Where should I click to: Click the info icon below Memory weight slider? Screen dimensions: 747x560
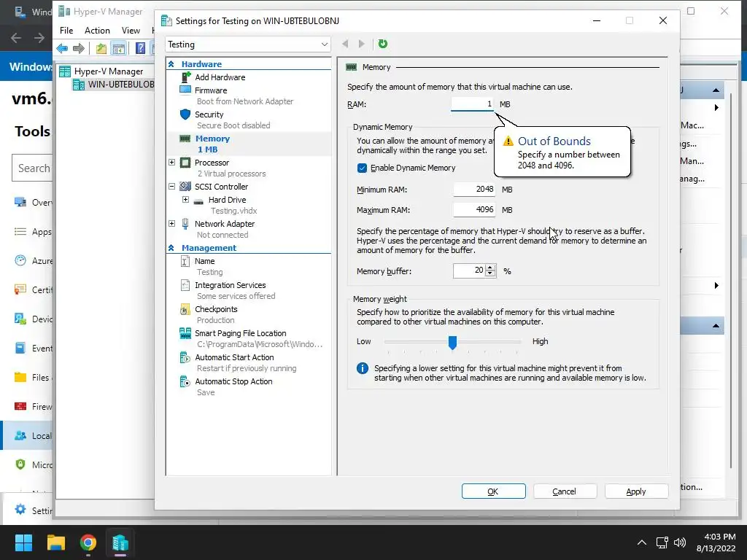(x=363, y=368)
